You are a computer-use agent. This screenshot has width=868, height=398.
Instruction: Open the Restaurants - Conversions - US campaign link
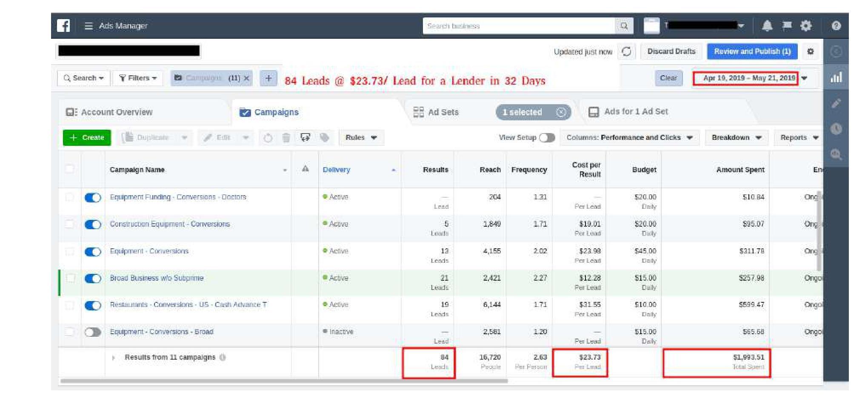click(x=188, y=305)
